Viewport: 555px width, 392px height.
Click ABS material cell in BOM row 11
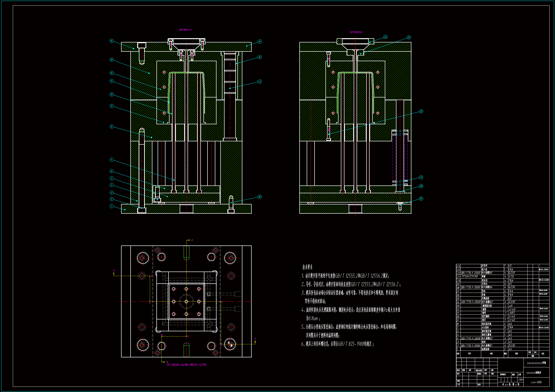(x=512, y=313)
